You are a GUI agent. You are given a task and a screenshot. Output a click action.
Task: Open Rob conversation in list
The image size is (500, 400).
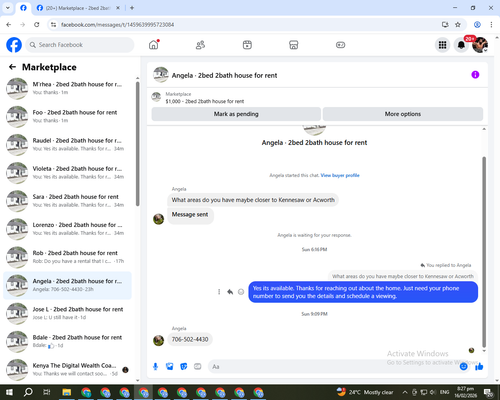(67, 257)
